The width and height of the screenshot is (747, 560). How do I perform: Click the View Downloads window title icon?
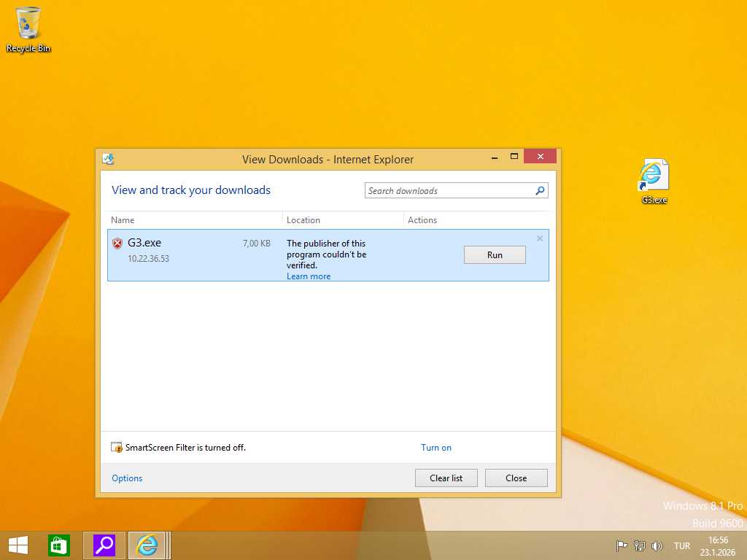108,159
